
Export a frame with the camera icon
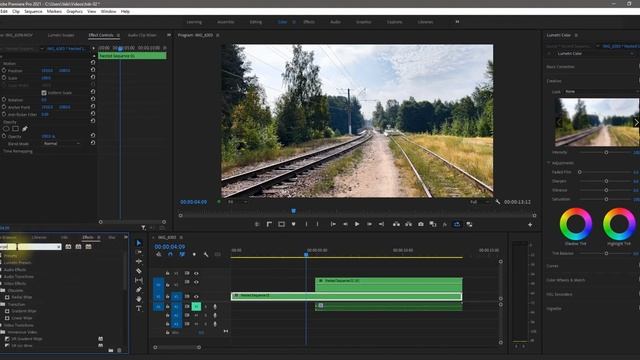(x=420, y=224)
